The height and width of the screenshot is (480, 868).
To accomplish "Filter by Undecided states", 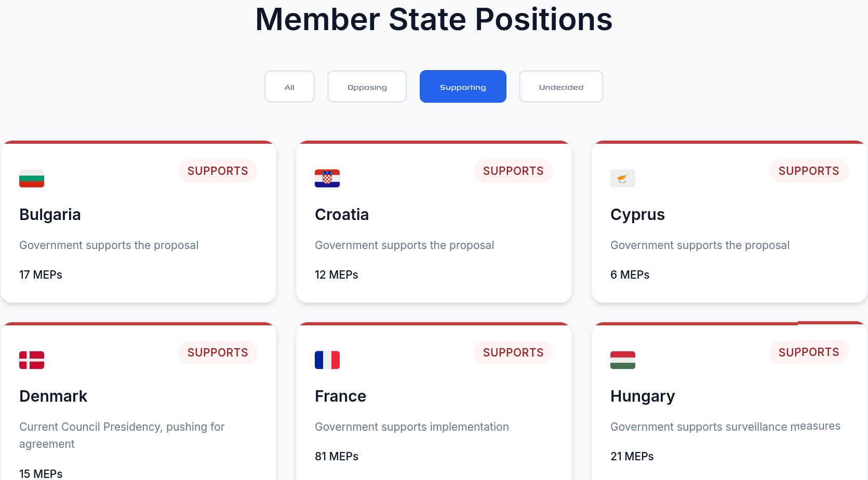I will [x=561, y=87].
